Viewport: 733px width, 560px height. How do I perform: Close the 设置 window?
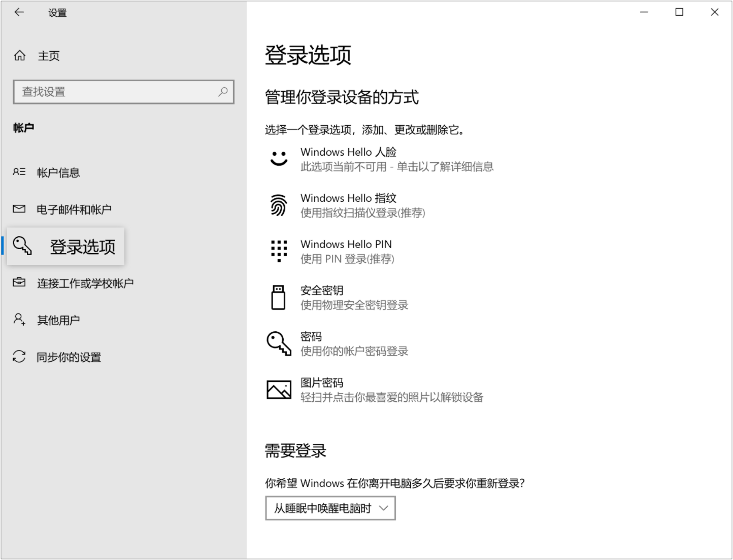click(x=715, y=12)
